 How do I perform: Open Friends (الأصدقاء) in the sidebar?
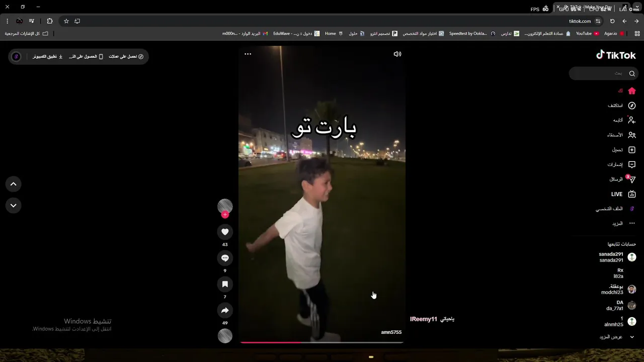point(622,135)
